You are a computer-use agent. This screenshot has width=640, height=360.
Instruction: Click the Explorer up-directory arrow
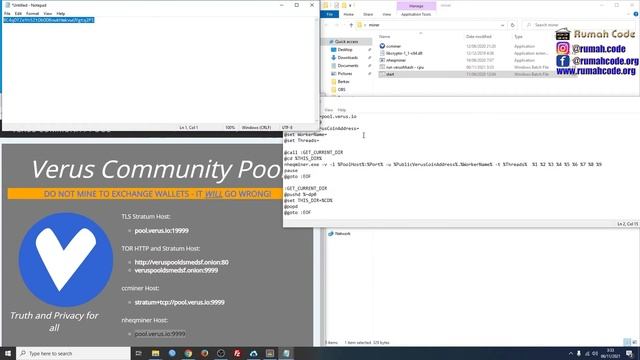coord(351,25)
